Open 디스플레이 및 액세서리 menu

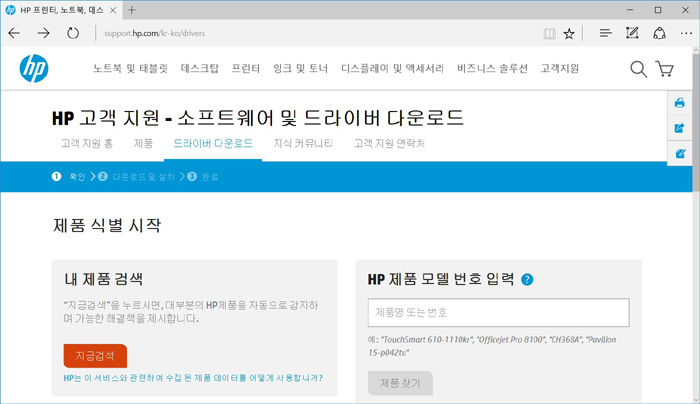pyautogui.click(x=392, y=68)
